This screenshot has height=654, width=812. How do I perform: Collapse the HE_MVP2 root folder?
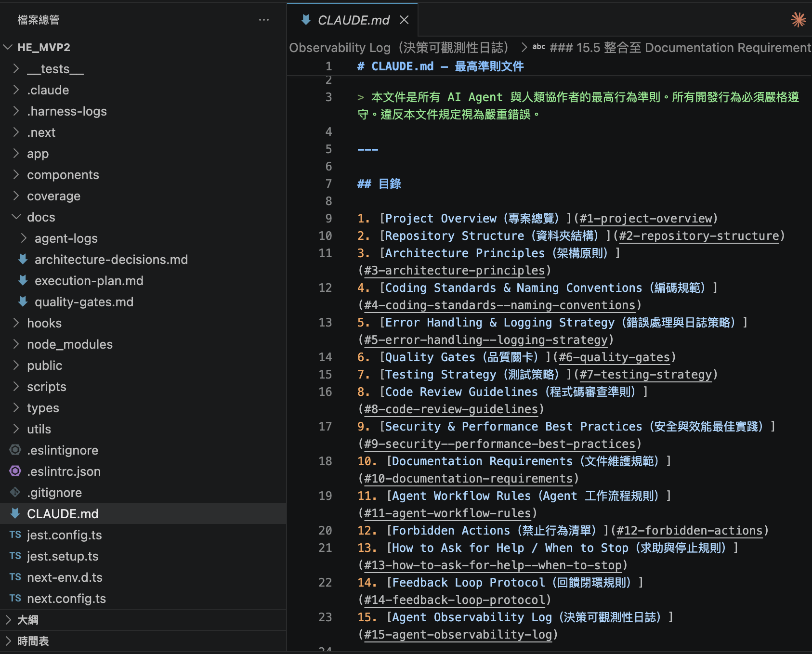pyautogui.click(x=8, y=47)
